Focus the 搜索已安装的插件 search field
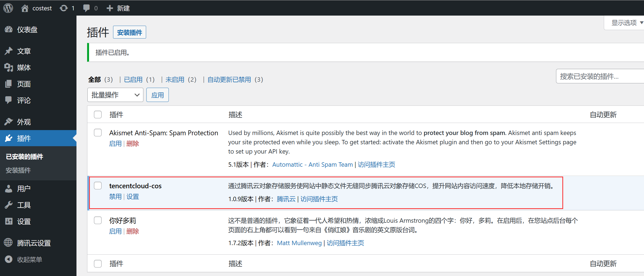 pyautogui.click(x=600, y=76)
